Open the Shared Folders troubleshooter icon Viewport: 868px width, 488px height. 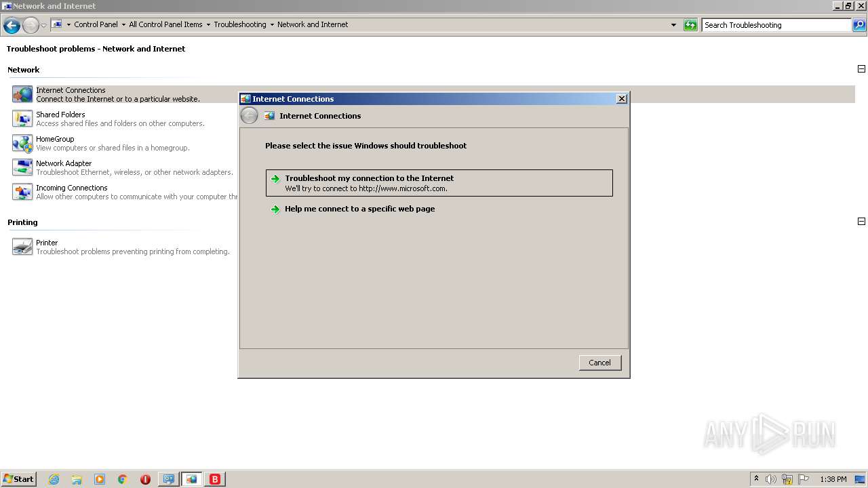click(22, 119)
